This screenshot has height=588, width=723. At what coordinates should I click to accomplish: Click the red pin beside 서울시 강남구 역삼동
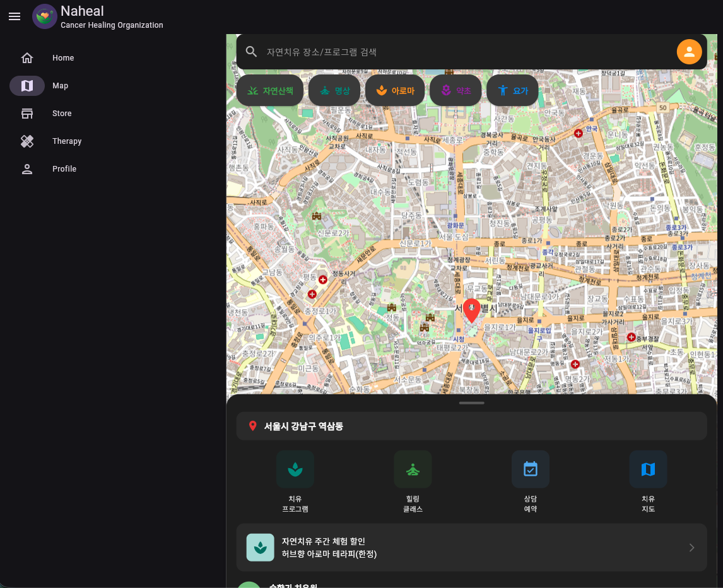tap(253, 426)
